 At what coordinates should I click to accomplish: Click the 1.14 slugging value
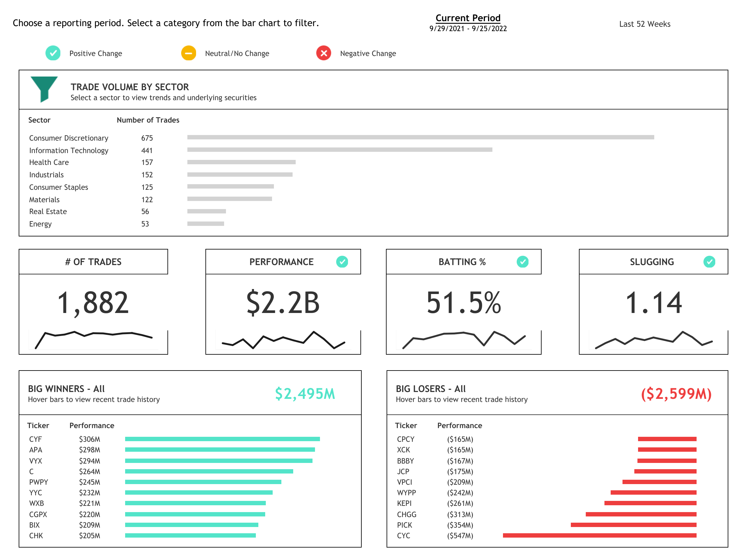(654, 303)
